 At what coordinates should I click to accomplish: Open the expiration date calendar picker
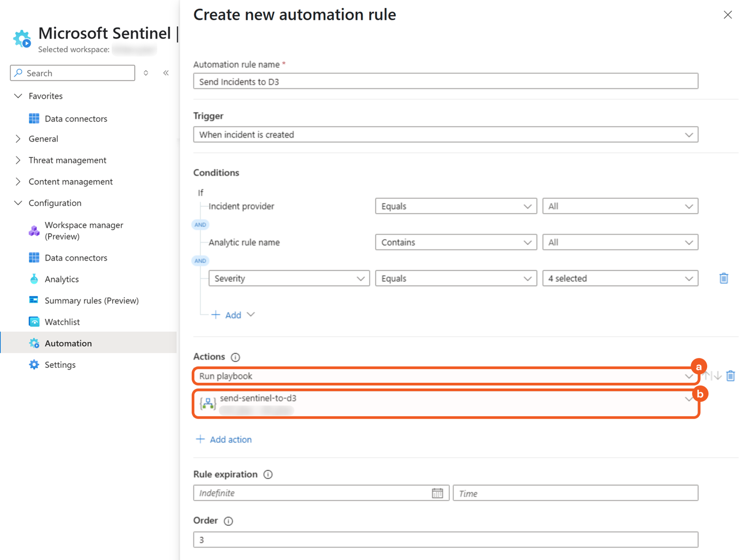coord(437,493)
